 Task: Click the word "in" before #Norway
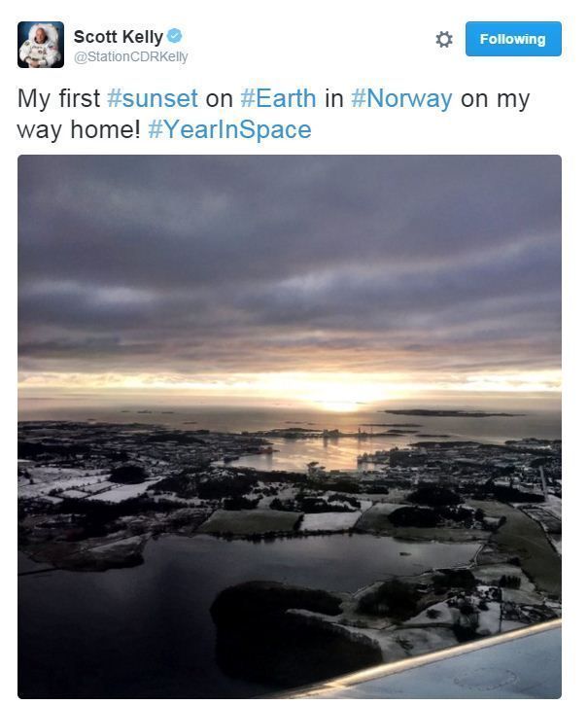(334, 98)
